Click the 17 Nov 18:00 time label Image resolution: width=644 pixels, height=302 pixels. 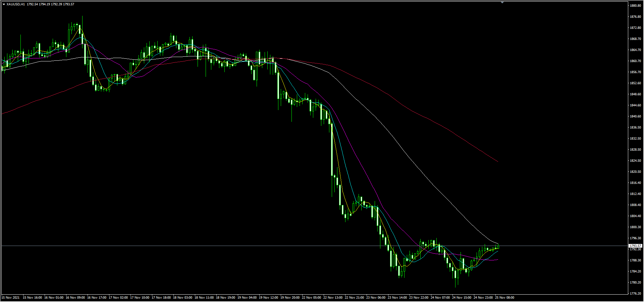[161, 298]
